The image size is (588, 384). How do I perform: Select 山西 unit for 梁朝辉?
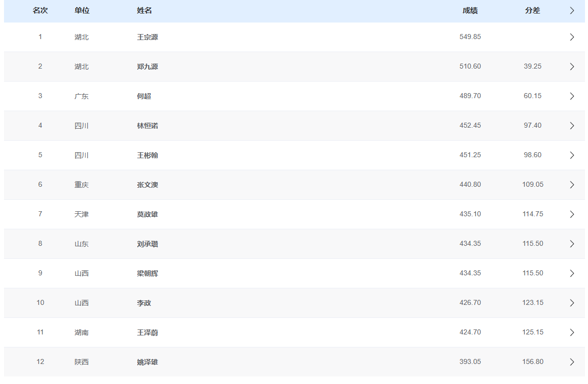tap(82, 273)
